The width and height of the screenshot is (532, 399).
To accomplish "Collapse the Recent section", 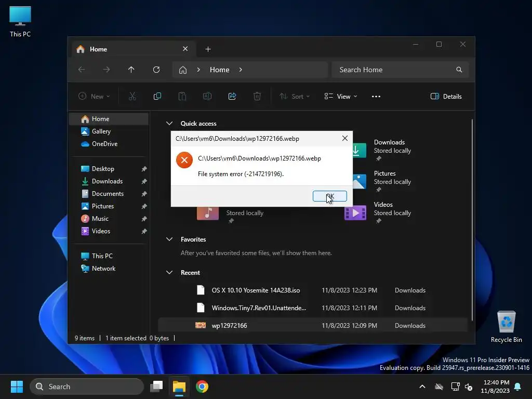I will pos(169,272).
